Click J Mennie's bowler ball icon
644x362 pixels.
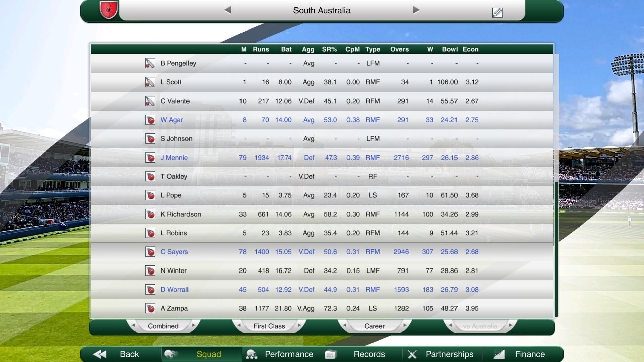pyautogui.click(x=150, y=158)
